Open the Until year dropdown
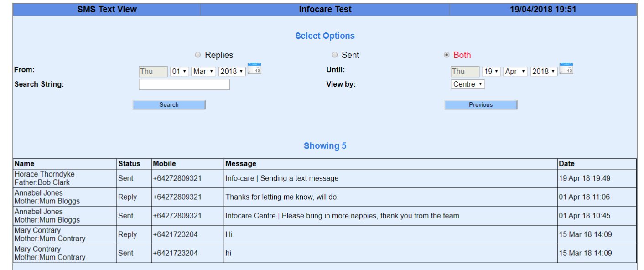The height and width of the screenshot is (270, 644). tap(544, 72)
